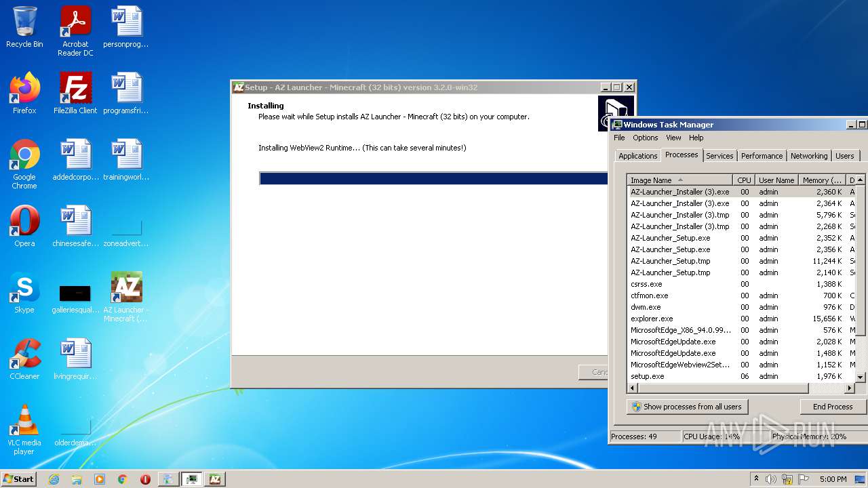The width and height of the screenshot is (868, 488).
Task: Sort processes by CPU column
Action: point(744,180)
